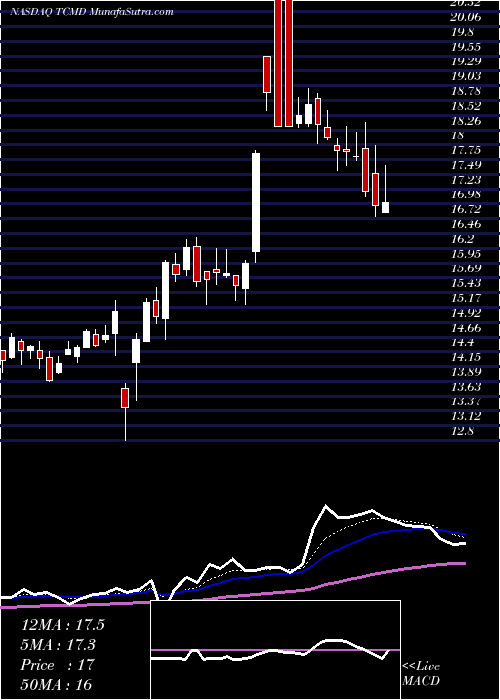Select the 18.52 price axis label

point(465,106)
